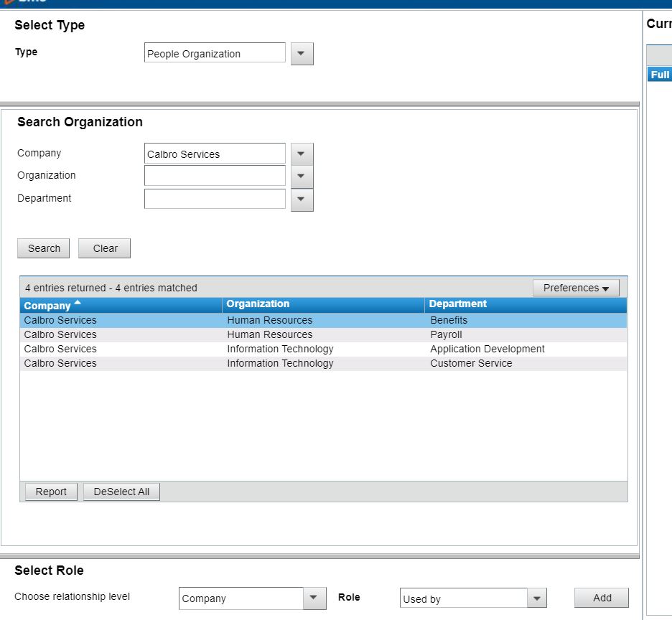Click the Add button
Viewport: 672px width, 620px height.
pyautogui.click(x=602, y=598)
